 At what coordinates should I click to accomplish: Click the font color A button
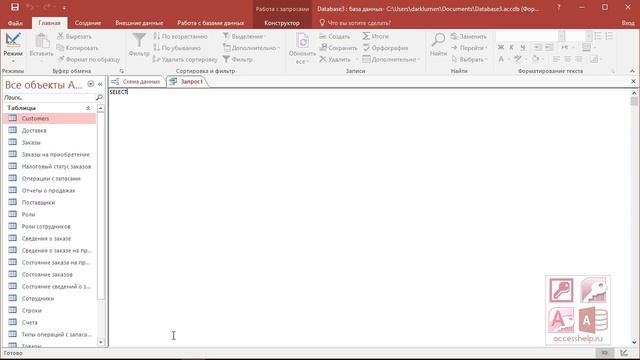click(501, 59)
